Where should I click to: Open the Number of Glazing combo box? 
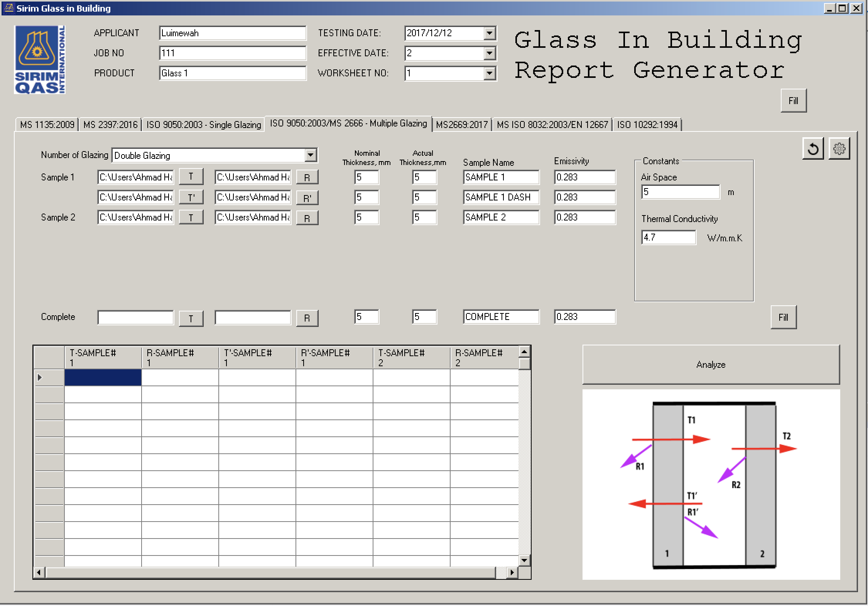(311, 155)
